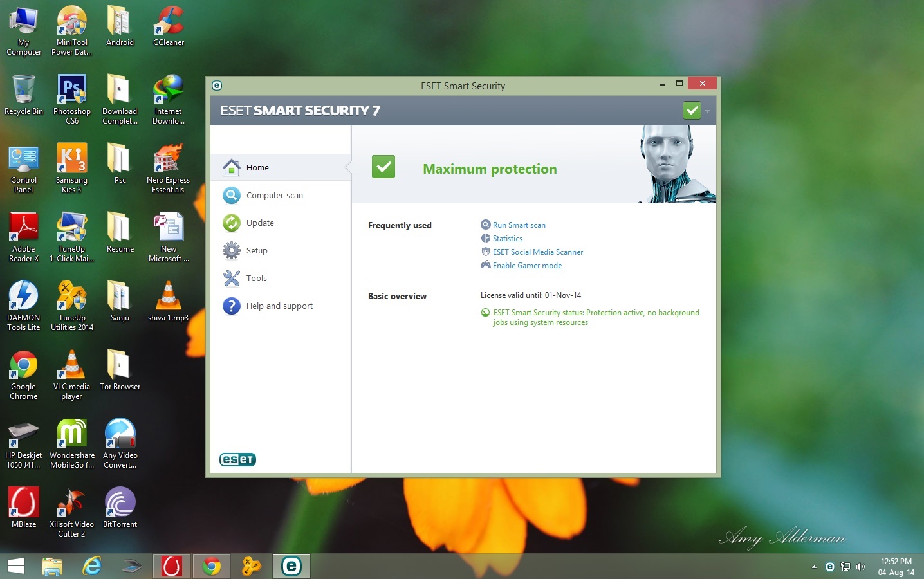Launch ESET Social Media Scanner link
The height and width of the screenshot is (579, 924).
538,252
